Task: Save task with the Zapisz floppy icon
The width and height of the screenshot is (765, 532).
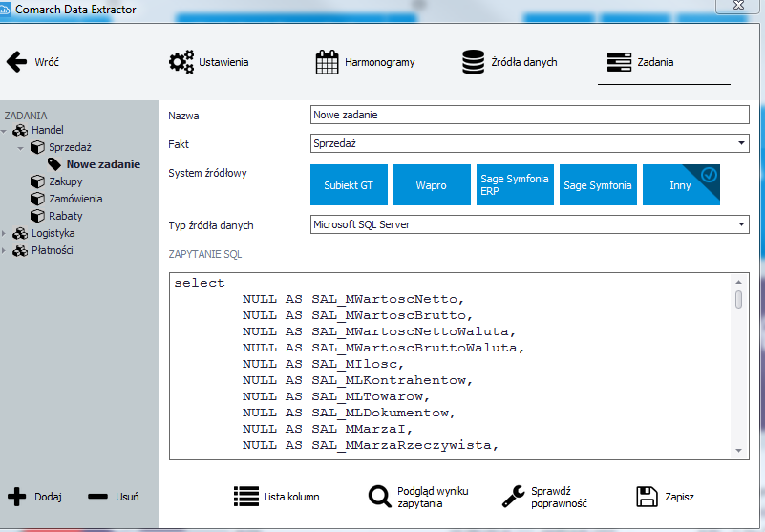Action: (x=647, y=497)
